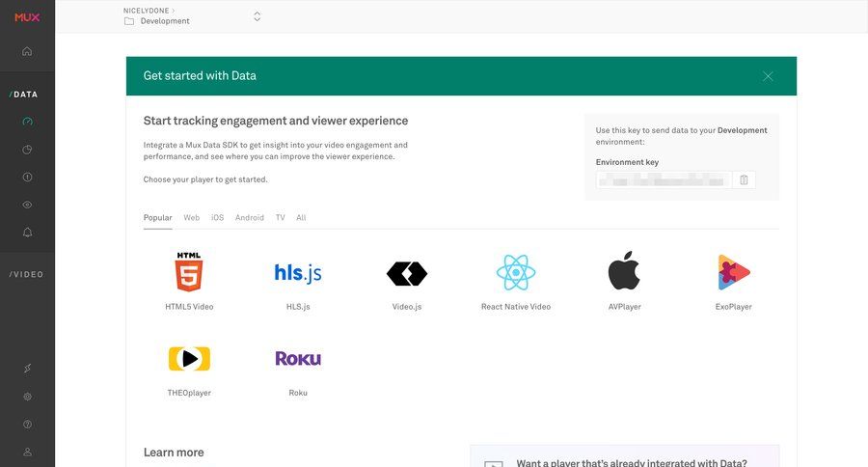
Task: Click 'Choose your player to get started.' text
Action: click(205, 179)
